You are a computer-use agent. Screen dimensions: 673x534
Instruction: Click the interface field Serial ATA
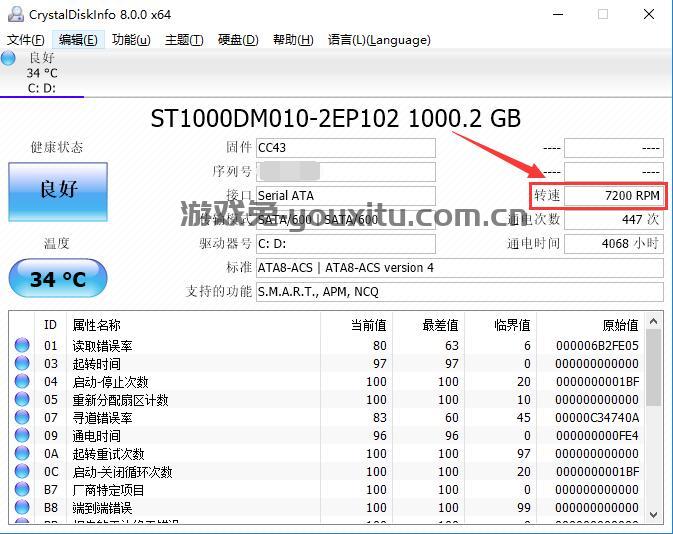[346, 196]
